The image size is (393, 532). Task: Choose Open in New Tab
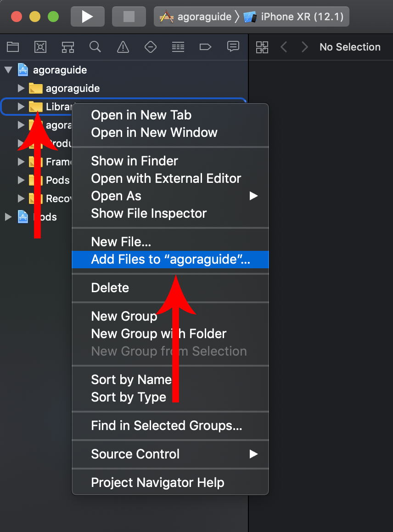click(170, 115)
